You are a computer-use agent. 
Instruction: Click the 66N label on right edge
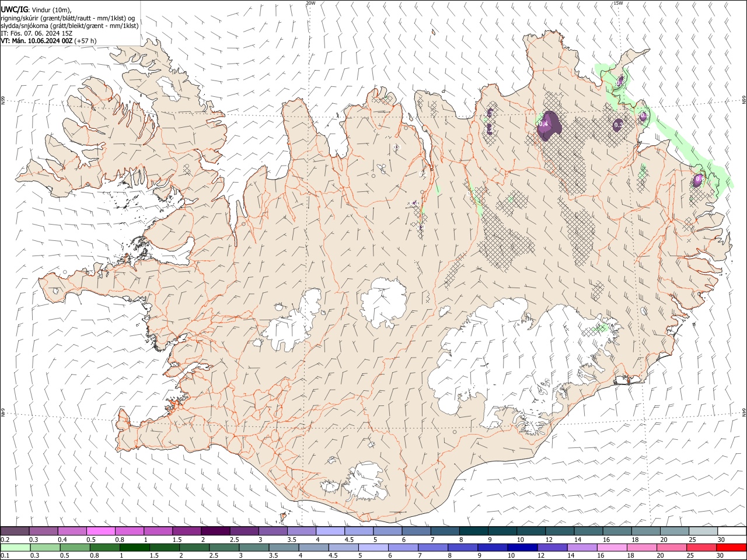[x=744, y=100]
